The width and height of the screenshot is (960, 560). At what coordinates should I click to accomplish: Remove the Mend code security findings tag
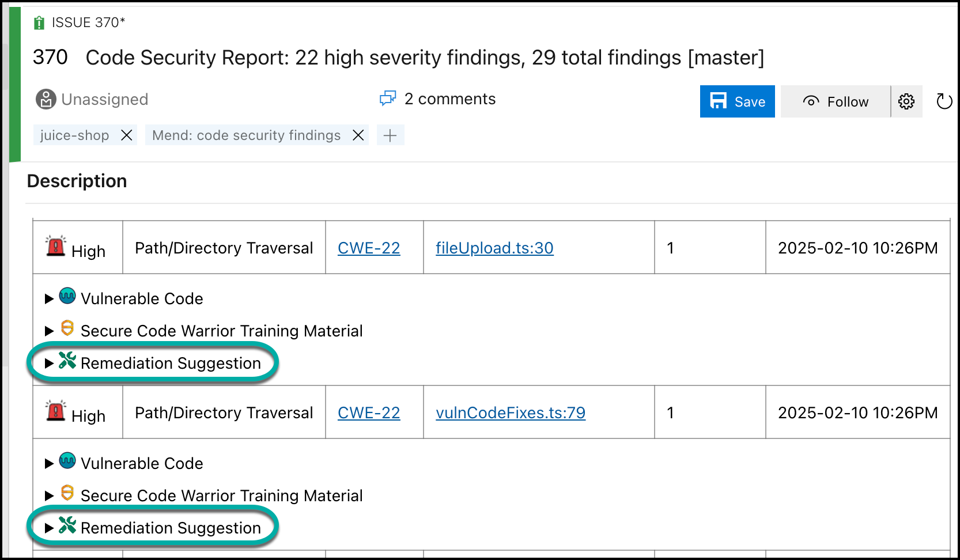pyautogui.click(x=358, y=135)
